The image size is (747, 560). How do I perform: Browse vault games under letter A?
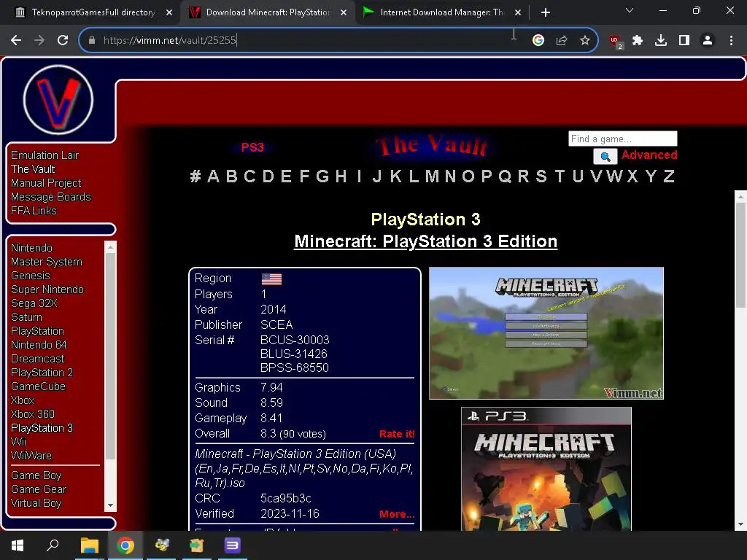click(x=214, y=176)
